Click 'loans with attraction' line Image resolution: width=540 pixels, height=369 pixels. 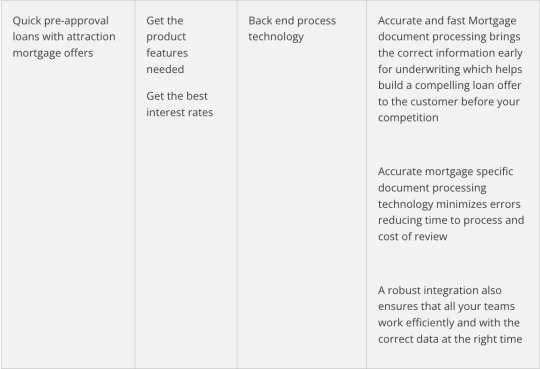(64, 37)
